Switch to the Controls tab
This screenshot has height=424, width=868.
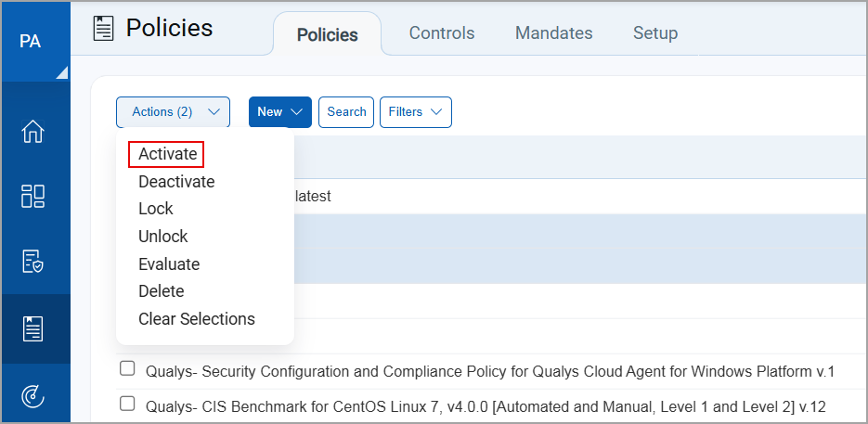tap(442, 33)
